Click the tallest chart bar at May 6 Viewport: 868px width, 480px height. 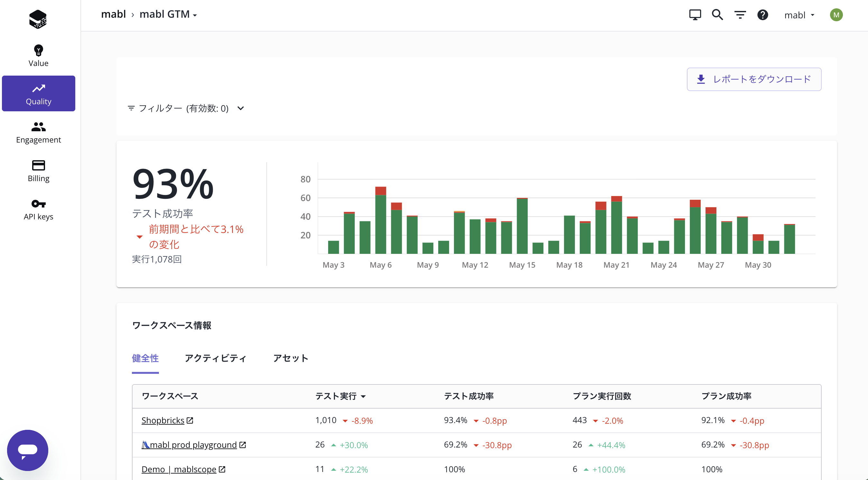(380, 220)
